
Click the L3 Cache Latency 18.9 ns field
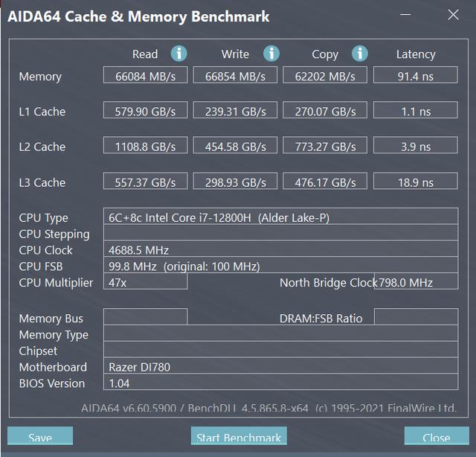pos(415,182)
